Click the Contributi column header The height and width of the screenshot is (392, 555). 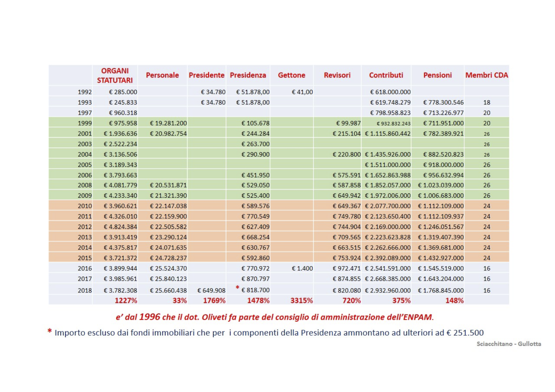pos(386,75)
